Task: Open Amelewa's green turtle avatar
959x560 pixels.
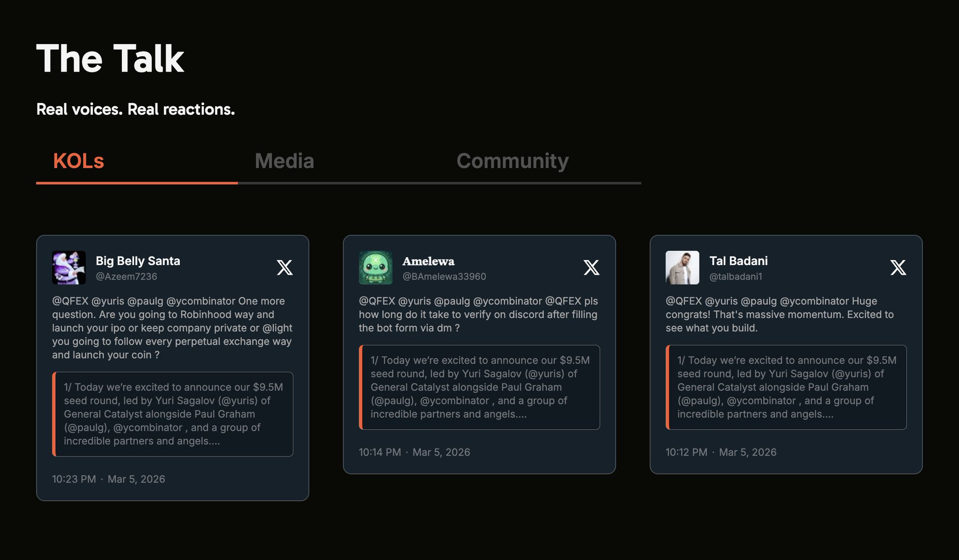Action: click(x=376, y=267)
